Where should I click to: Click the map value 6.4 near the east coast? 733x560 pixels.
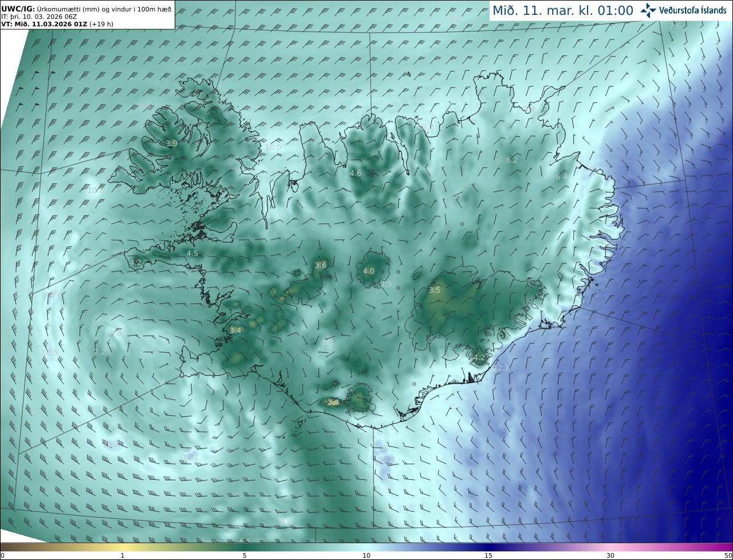pyautogui.click(x=562, y=177)
